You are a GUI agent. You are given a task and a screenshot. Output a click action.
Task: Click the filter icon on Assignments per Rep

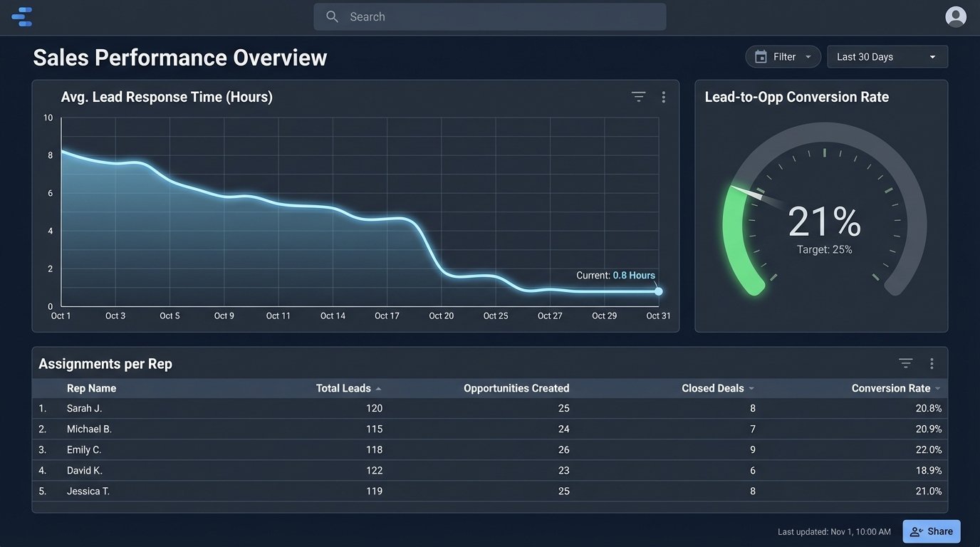(905, 363)
